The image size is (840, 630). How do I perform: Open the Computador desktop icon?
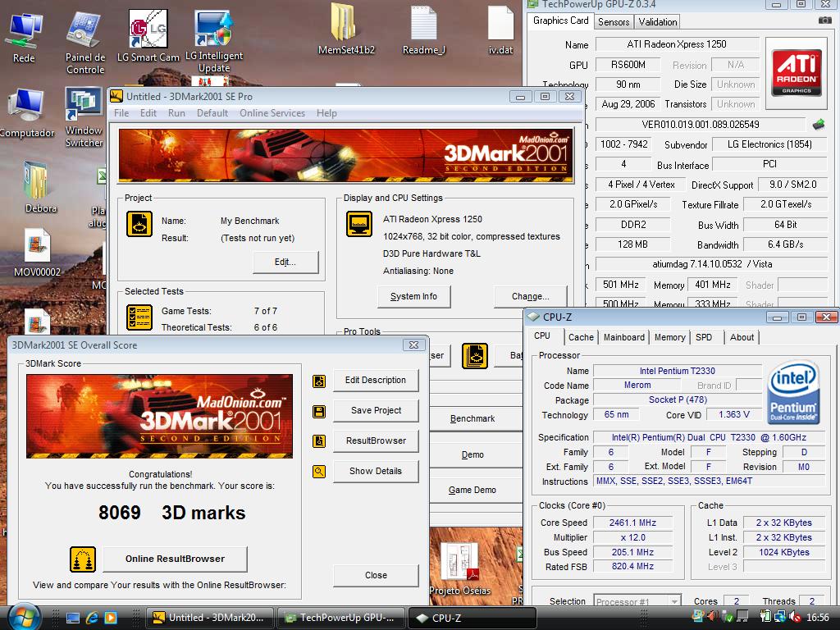pyautogui.click(x=26, y=112)
